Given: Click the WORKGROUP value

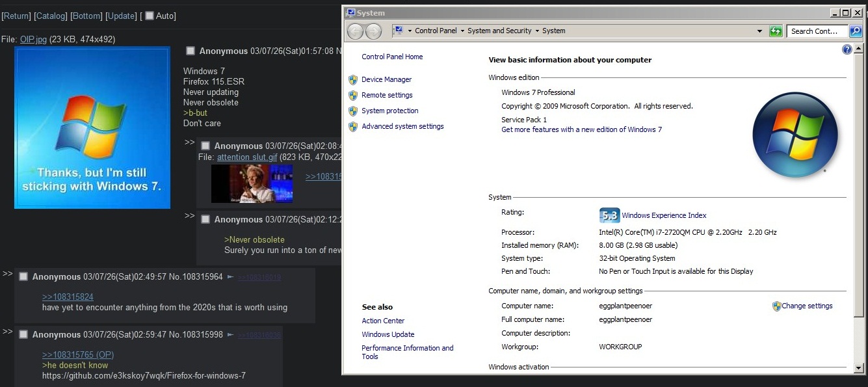Looking at the screenshot, I should point(620,347).
